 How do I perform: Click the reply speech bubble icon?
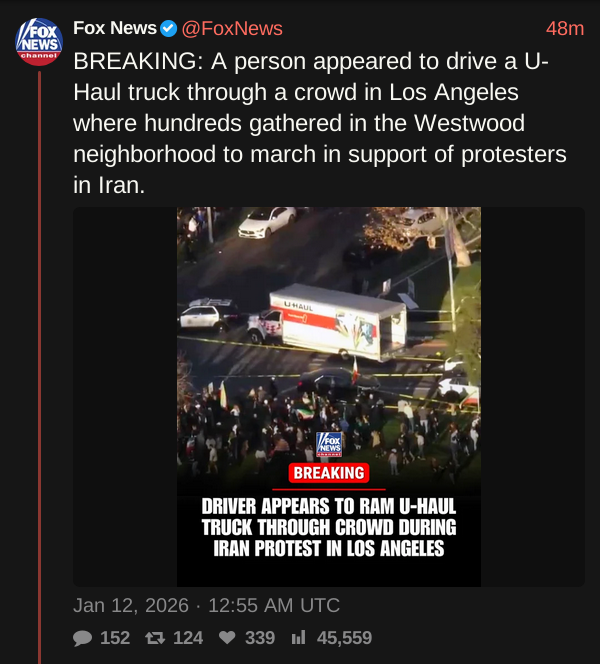click(83, 638)
